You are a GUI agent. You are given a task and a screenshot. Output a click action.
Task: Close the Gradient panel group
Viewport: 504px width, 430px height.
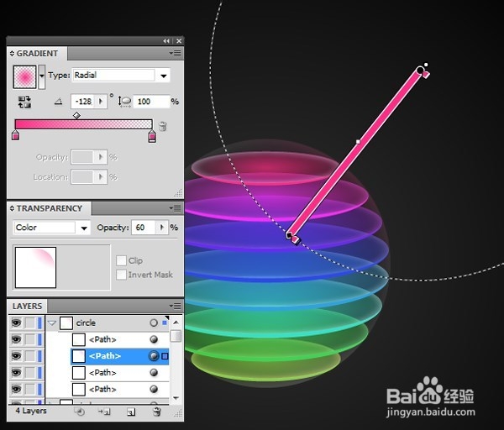[179, 41]
